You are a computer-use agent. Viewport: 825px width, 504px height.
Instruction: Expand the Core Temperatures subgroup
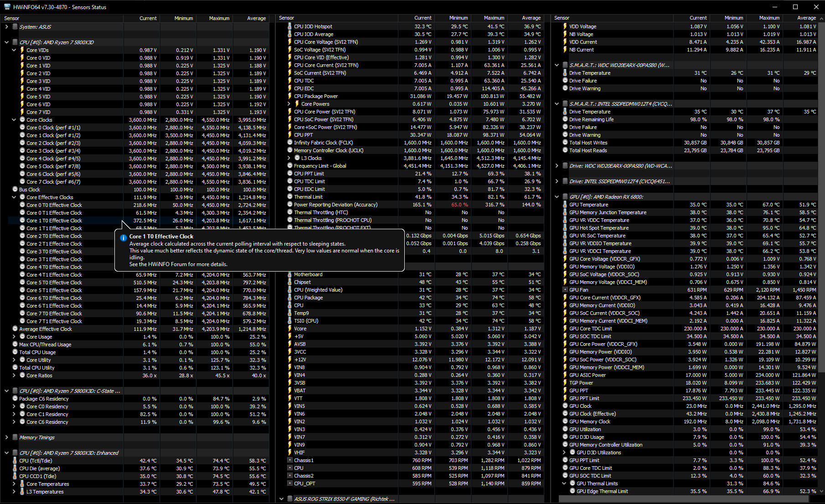(x=14, y=484)
